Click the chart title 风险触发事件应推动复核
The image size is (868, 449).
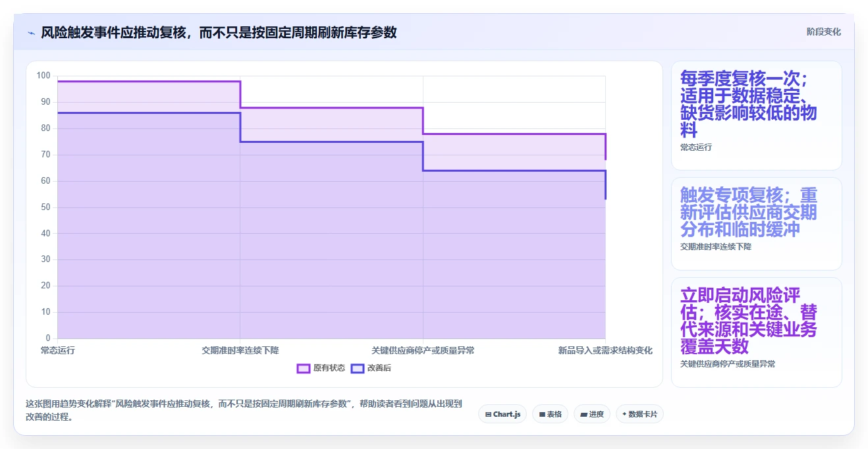pos(219,32)
